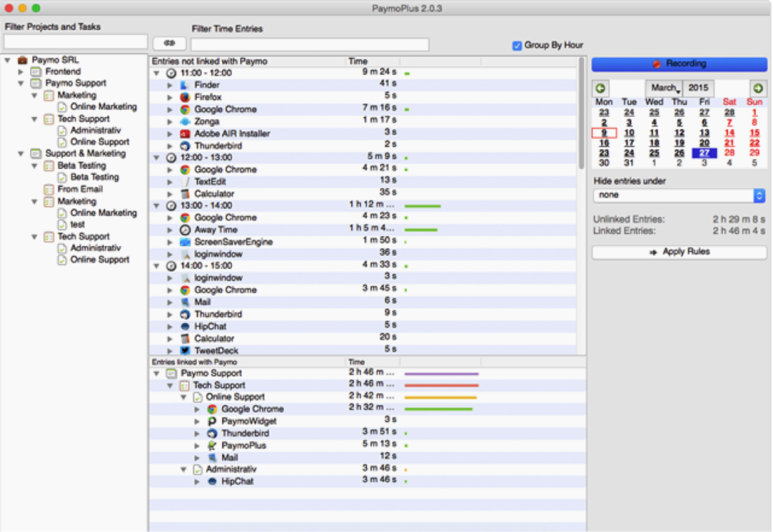Click the Frontend project icon

35,72
